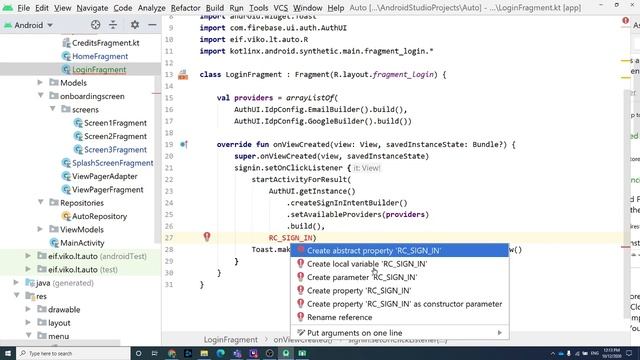Select Create parameter 'RC_SIGN_IN'
640x360 pixels.
point(400,277)
